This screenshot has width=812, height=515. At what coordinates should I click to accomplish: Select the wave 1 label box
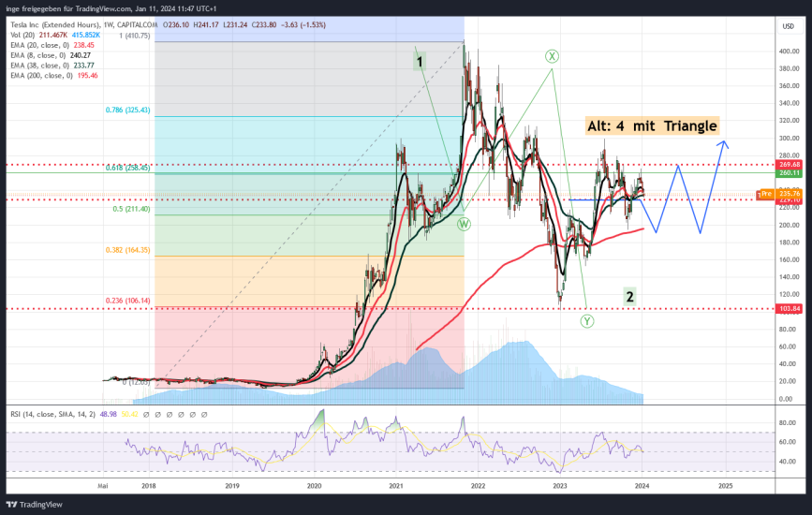(421, 62)
